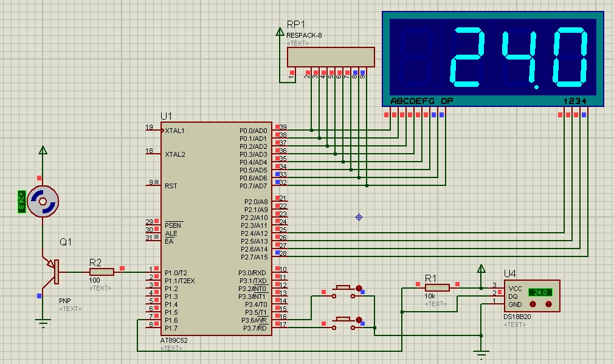The image size is (614, 364).
Task: Click the P0.0/AD0 pin label
Action: pyautogui.click(x=254, y=131)
